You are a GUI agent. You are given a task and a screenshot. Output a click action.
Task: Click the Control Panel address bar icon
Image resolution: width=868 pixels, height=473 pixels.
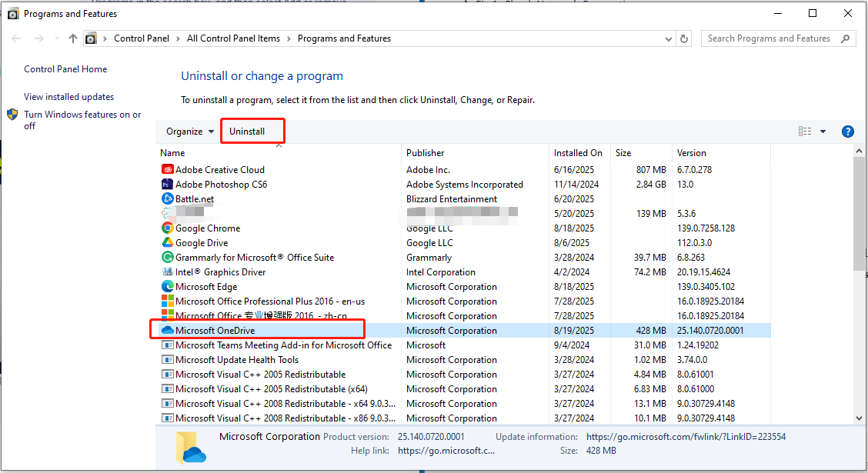pyautogui.click(x=91, y=38)
